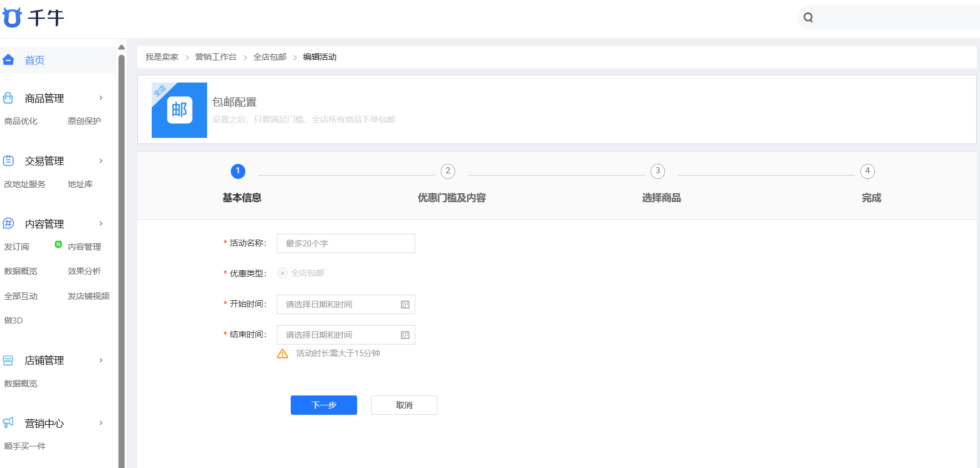Open the 开始时间 calendar icon
The height and width of the screenshot is (468, 980).
click(405, 305)
